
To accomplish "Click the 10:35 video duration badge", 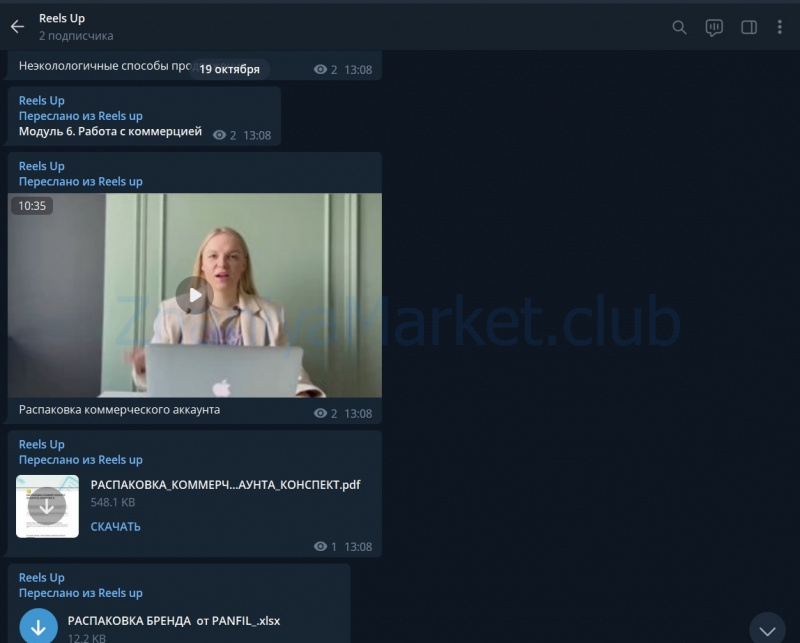I will 32,206.
